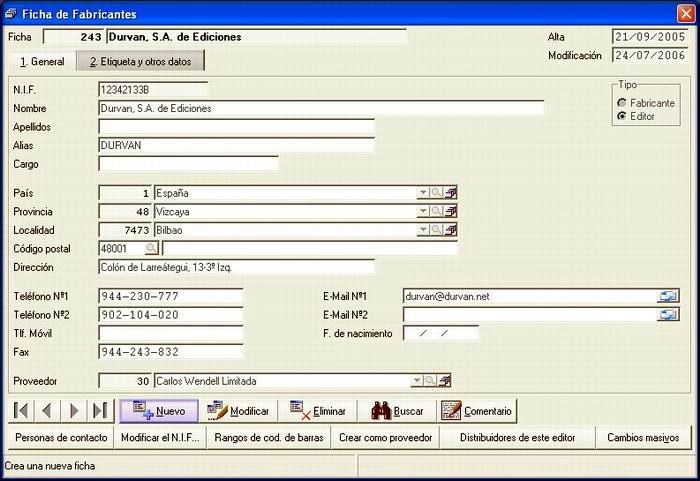
Task: Open the General tab
Action: pyautogui.click(x=42, y=61)
